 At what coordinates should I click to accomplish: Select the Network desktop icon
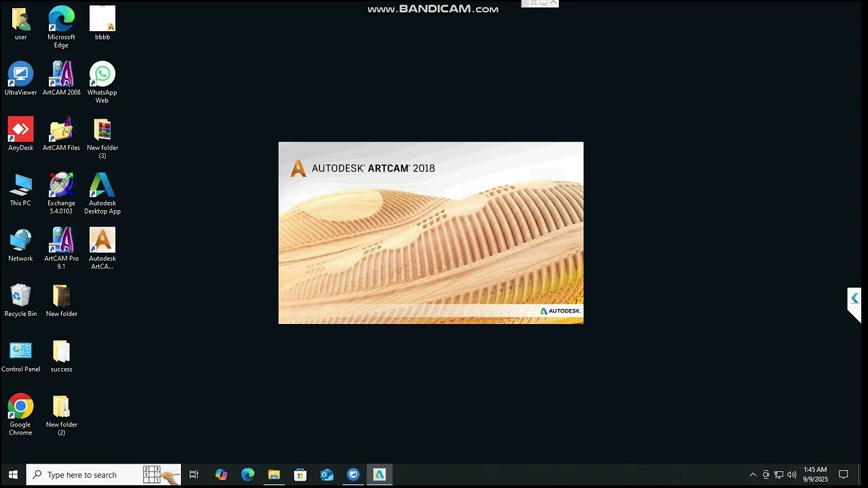(20, 245)
